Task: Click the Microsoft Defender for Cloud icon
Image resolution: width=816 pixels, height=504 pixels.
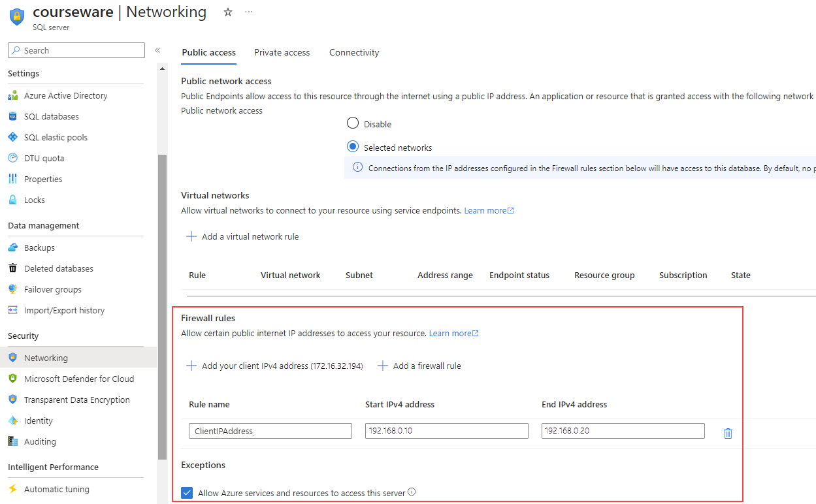Action: [12, 379]
